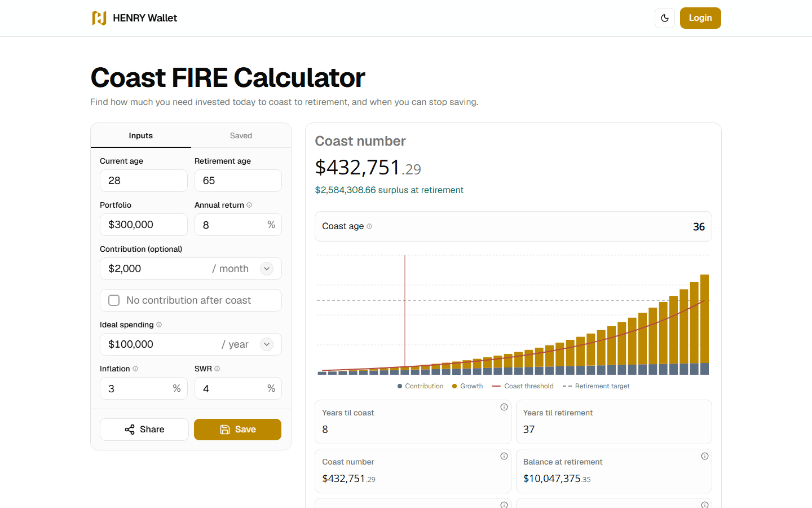Click the Coast age info icon
Viewport: 812px width, 508px height.
tap(369, 226)
